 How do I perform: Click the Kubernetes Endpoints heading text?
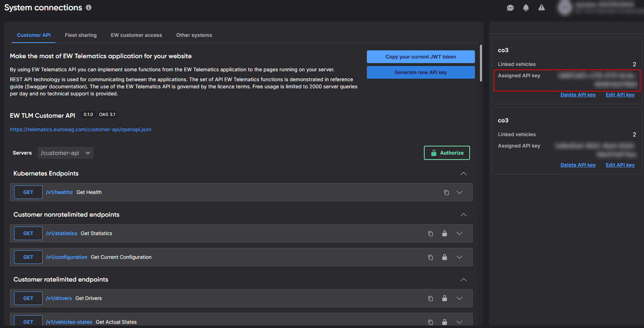click(x=46, y=173)
